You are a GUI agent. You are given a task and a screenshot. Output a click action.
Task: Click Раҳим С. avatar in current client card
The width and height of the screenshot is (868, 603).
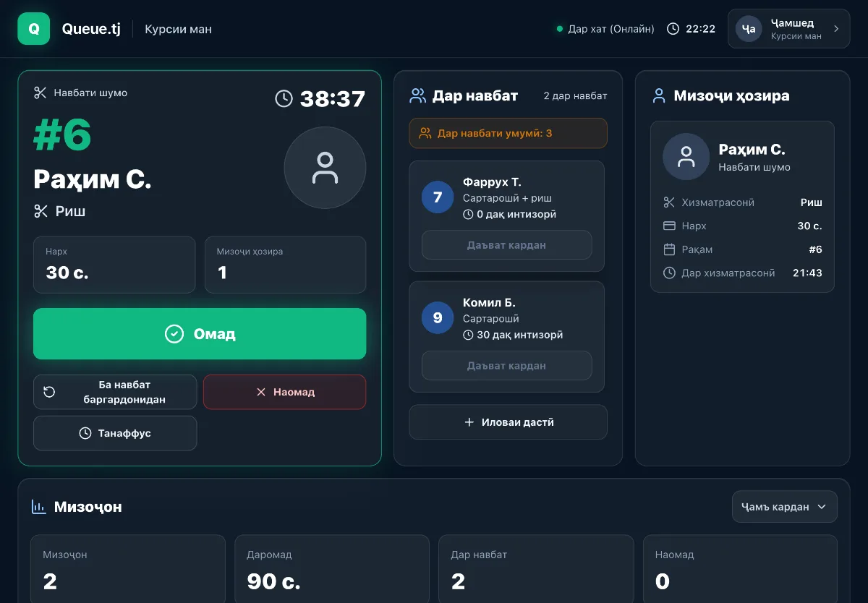coord(686,156)
